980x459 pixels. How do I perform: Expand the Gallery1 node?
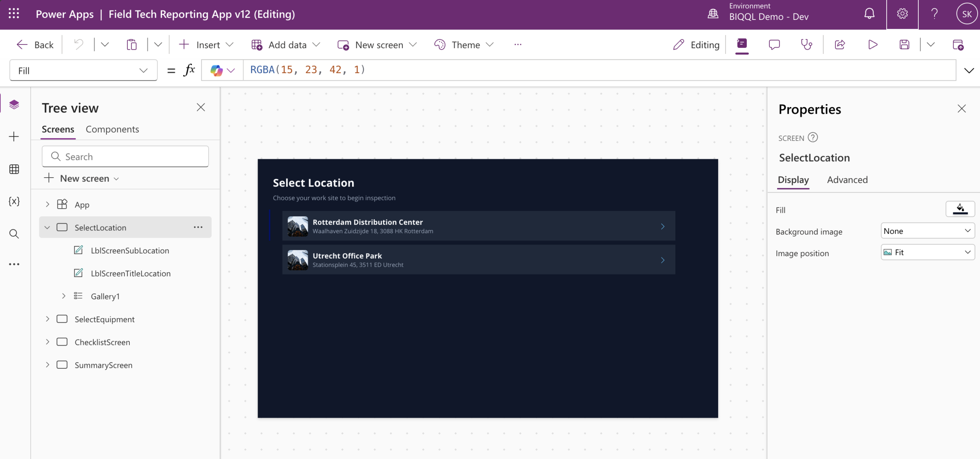click(64, 296)
